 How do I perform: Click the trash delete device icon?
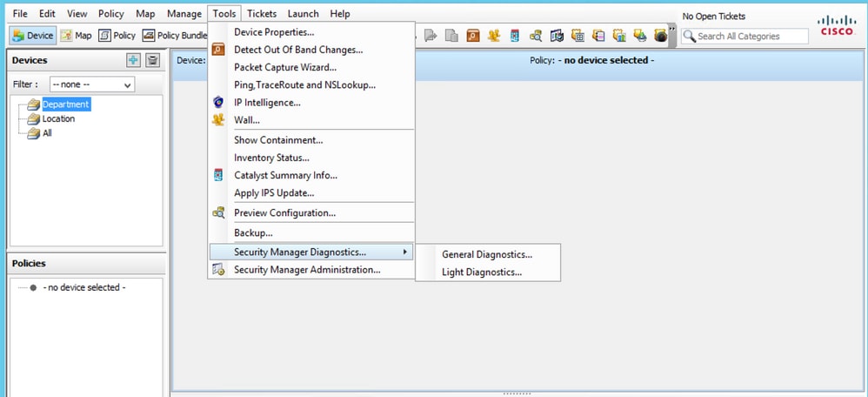tap(153, 60)
